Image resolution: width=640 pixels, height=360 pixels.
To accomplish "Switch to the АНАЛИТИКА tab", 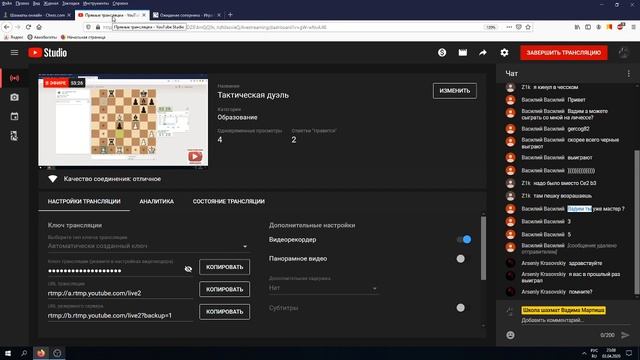I will pyautogui.click(x=157, y=201).
